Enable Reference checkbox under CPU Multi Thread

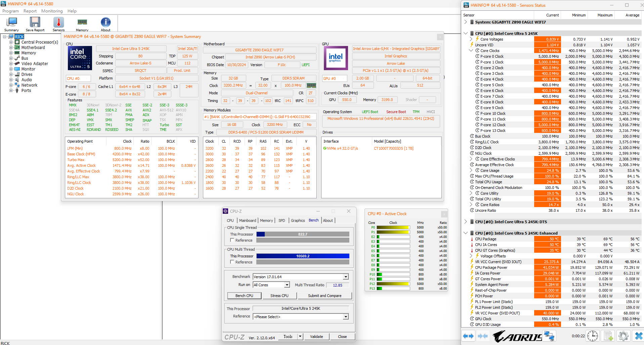(x=232, y=262)
